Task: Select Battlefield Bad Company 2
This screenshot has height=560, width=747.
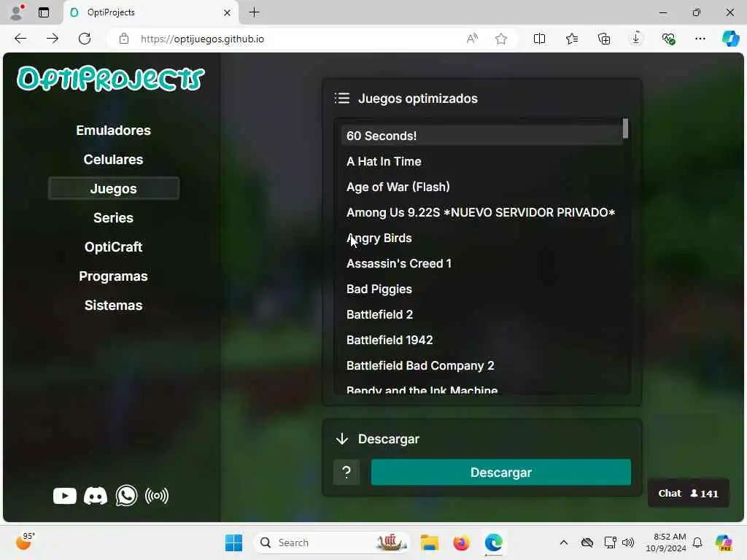Action: point(481,366)
